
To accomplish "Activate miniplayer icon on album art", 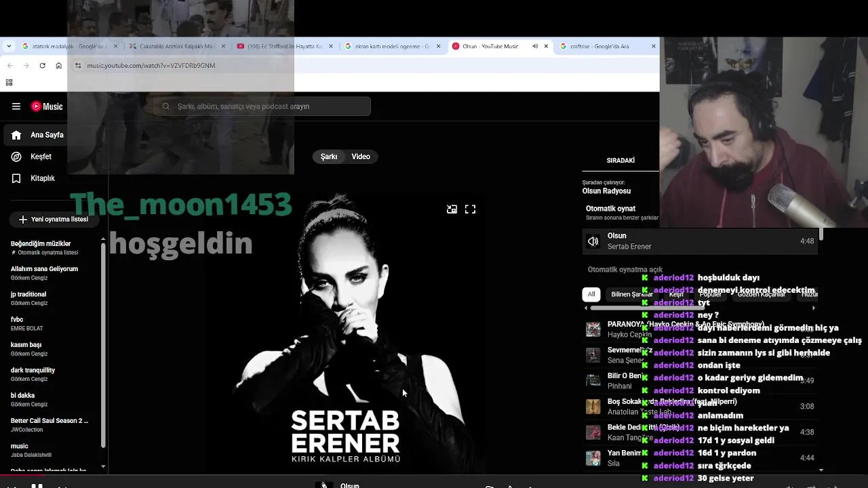I will pyautogui.click(x=452, y=209).
